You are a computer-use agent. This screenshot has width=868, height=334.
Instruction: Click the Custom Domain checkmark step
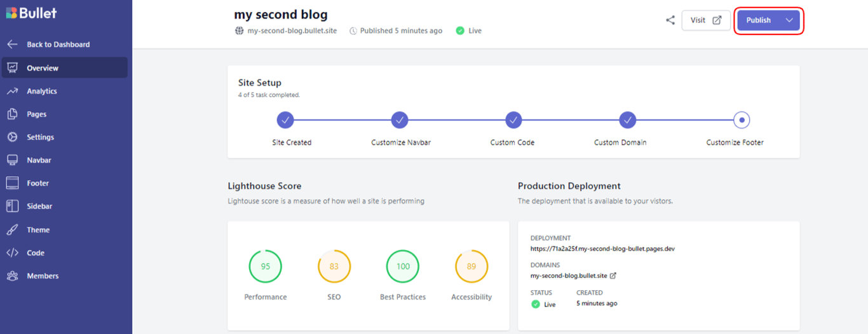coord(628,120)
